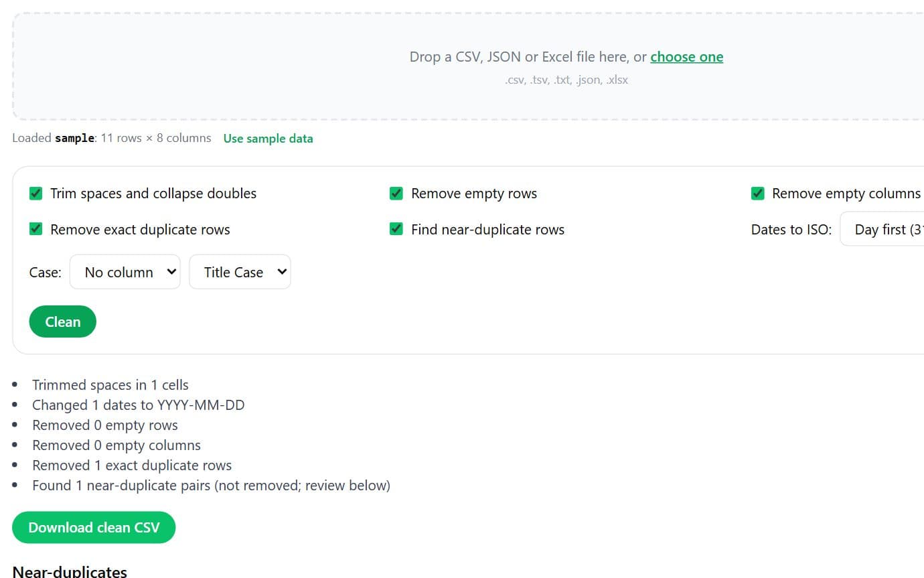Disable Remove exact duplicate rows
Image resolution: width=924 pixels, height=578 pixels.
pyautogui.click(x=36, y=229)
